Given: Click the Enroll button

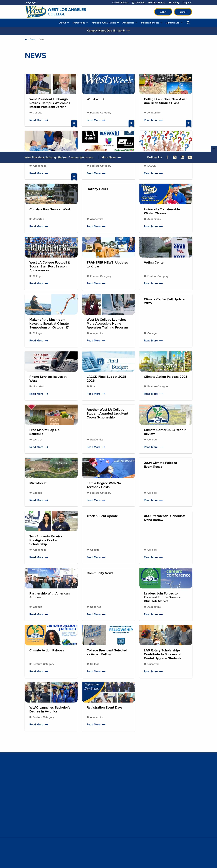Looking at the screenshot, I should click(x=183, y=12).
